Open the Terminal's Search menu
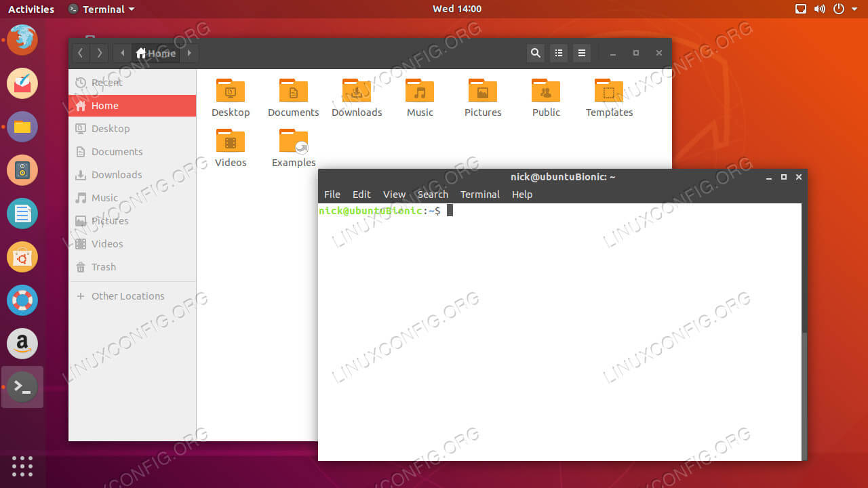This screenshot has width=868, height=488. point(433,195)
